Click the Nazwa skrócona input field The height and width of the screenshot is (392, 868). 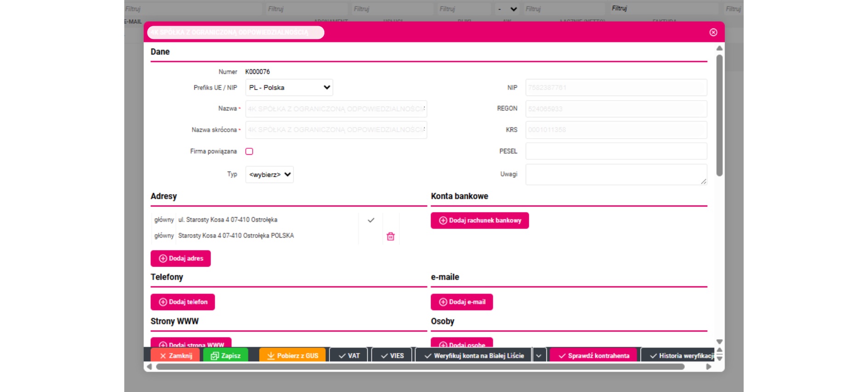[336, 130]
